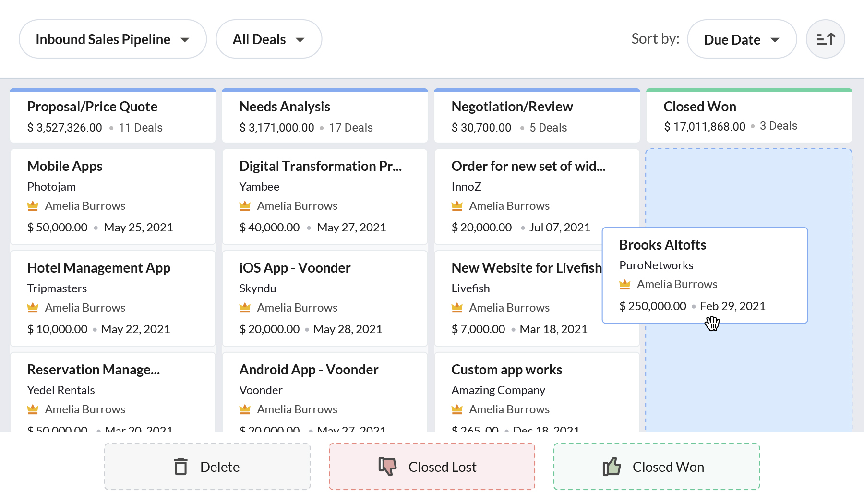Click the trash can Delete icon
Image resolution: width=864 pixels, height=504 pixels.
[180, 467]
